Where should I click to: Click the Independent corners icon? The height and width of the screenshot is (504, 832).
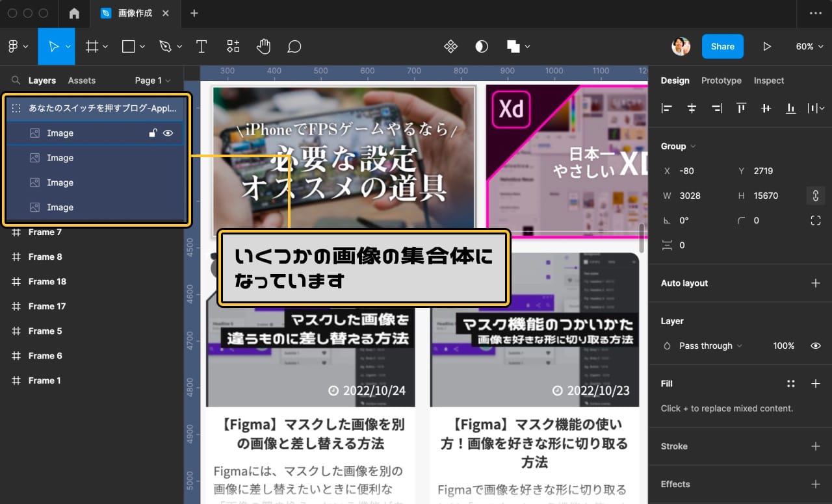coord(816,221)
